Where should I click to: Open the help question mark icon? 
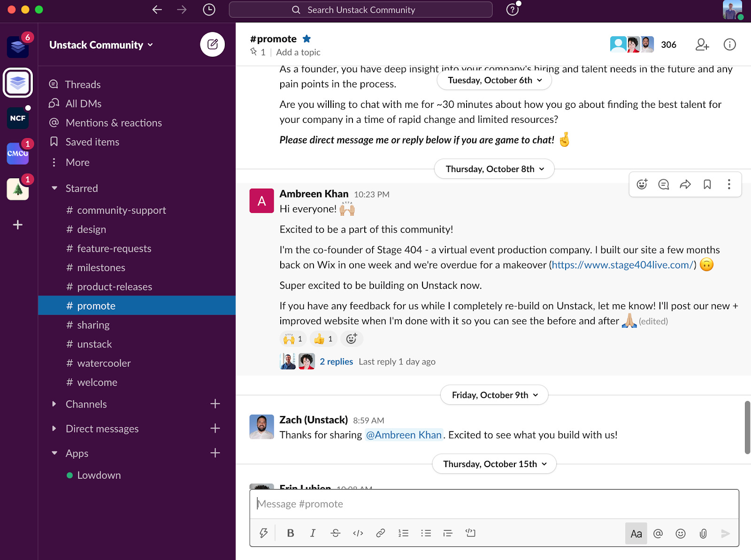click(x=512, y=10)
